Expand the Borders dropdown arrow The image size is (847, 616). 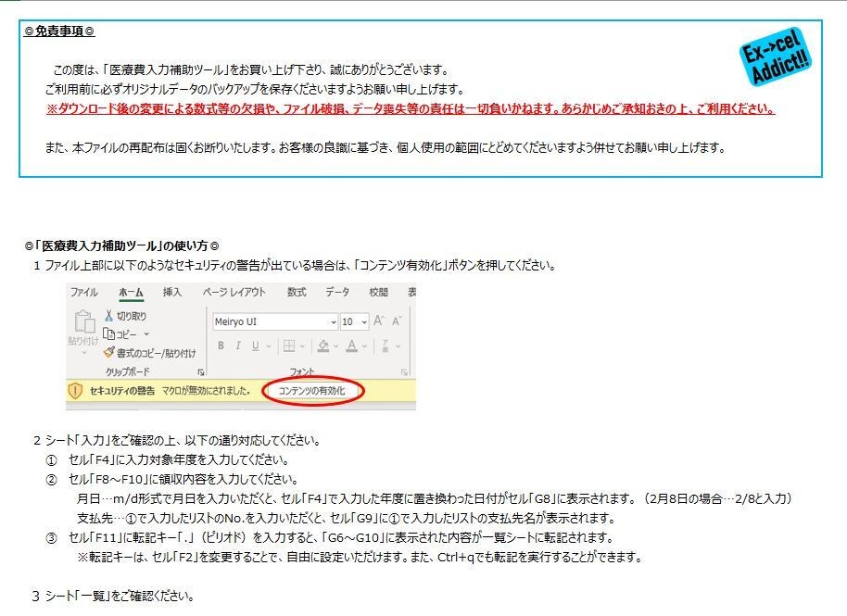[x=302, y=346]
